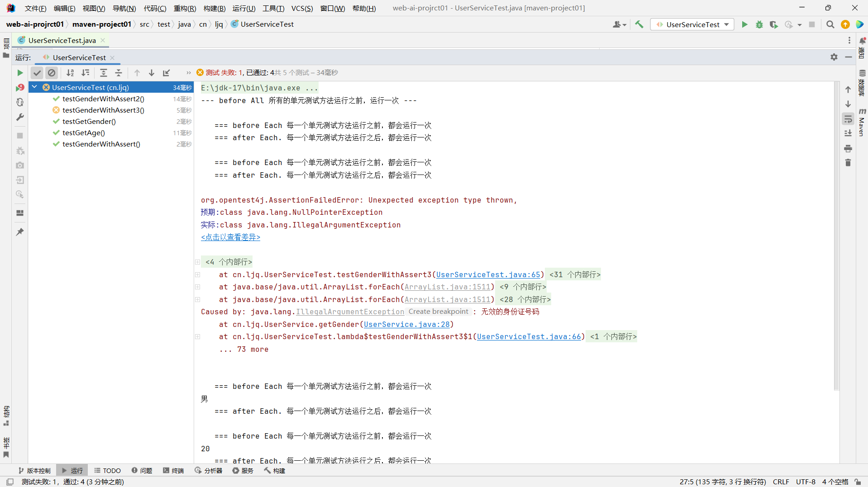Open user account dropdown in toolbar
The image size is (868, 487).
pyautogui.click(x=620, y=24)
